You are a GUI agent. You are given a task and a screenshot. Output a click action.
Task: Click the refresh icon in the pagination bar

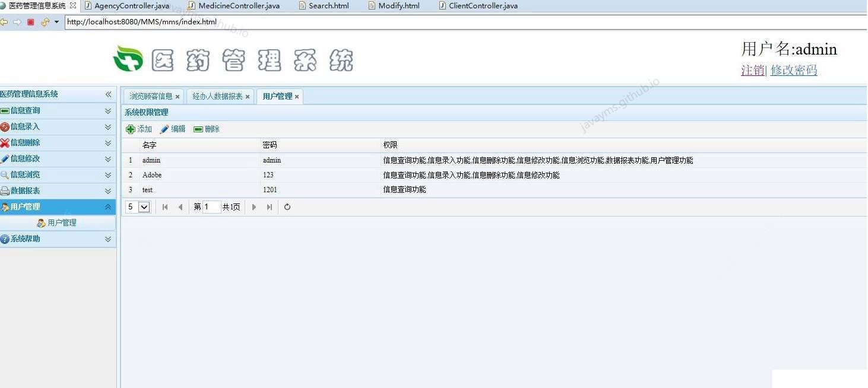point(287,206)
